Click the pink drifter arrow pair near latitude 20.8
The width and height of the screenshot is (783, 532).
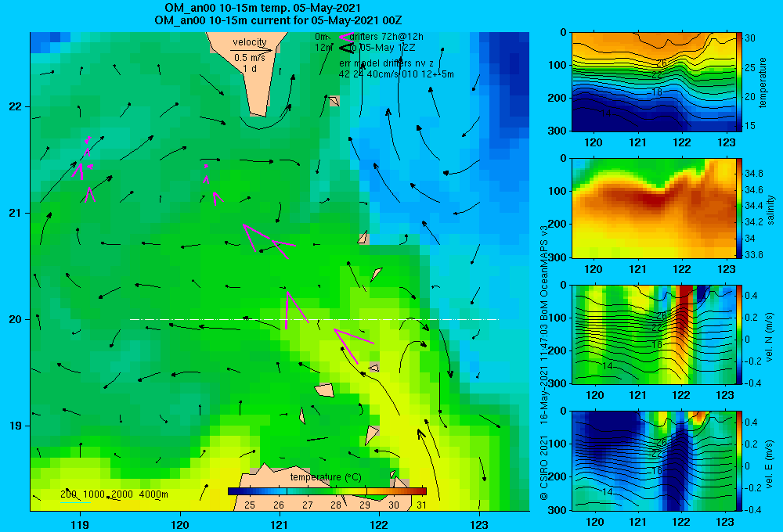click(269, 242)
